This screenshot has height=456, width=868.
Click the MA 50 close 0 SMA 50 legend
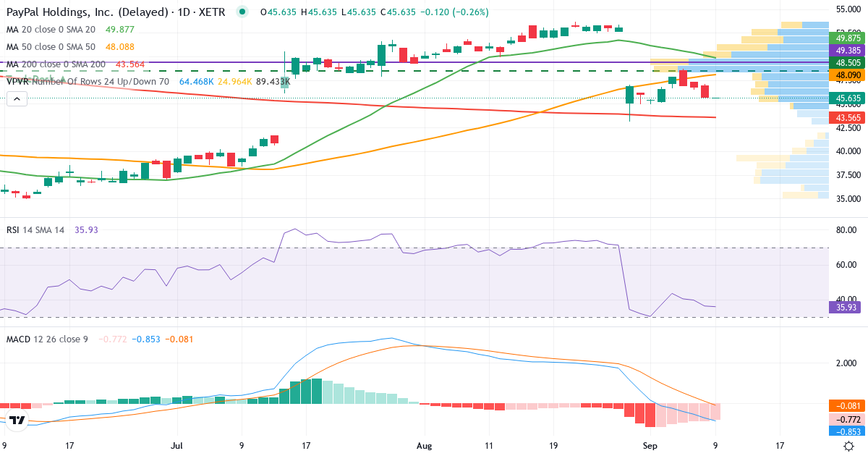(51, 46)
